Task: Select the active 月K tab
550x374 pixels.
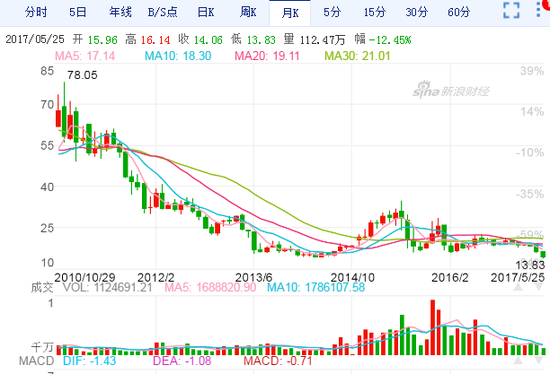Action: coord(290,13)
